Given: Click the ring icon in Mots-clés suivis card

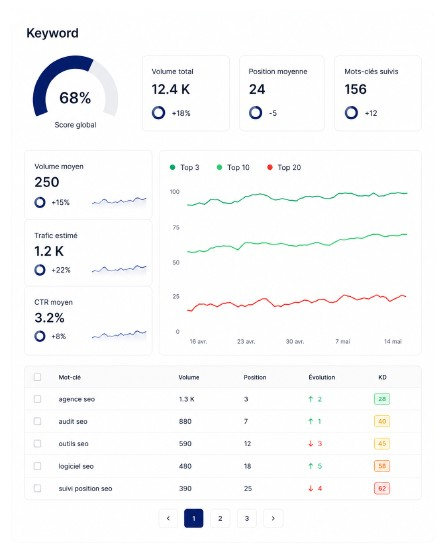Looking at the screenshot, I should click(351, 113).
